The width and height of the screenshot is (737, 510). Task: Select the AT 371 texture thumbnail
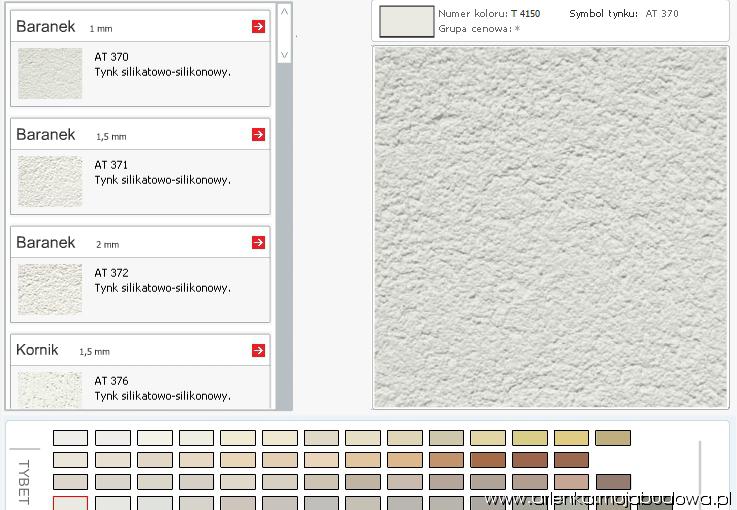pos(50,181)
